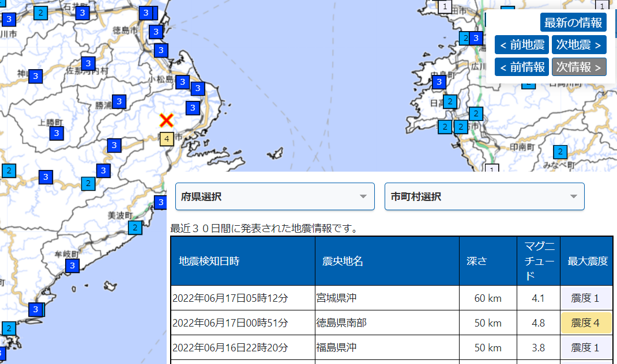Click the 次地震 button
The image size is (617, 364).
579,44
